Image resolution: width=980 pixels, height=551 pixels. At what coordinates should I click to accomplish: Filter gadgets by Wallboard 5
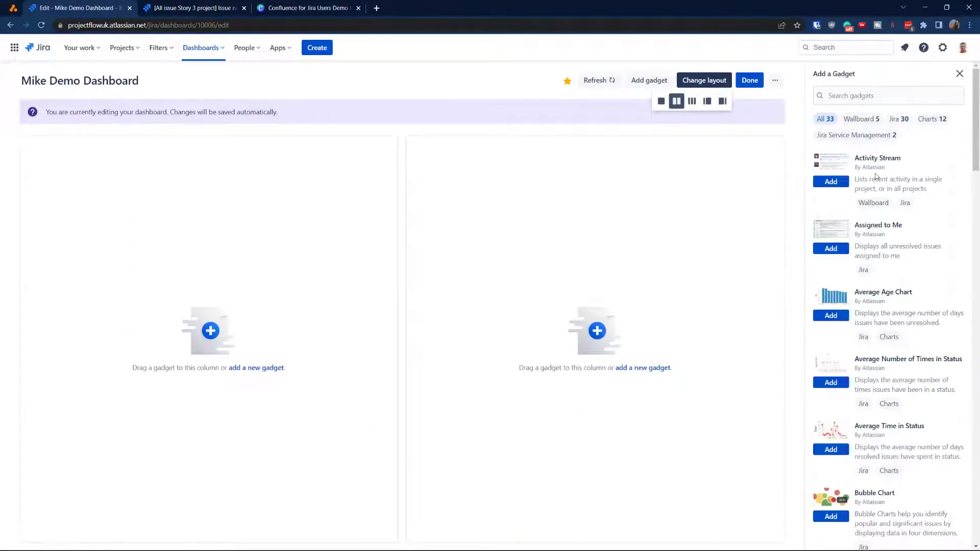tap(861, 119)
